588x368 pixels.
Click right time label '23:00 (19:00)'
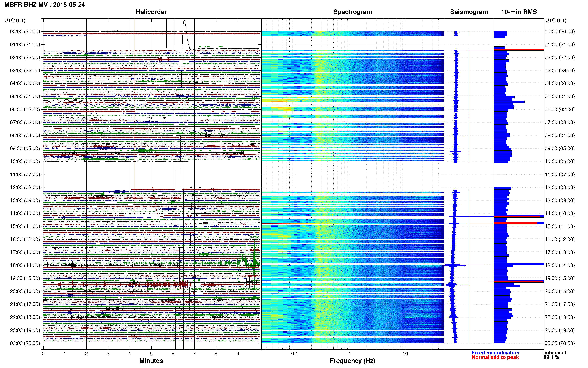click(x=560, y=330)
